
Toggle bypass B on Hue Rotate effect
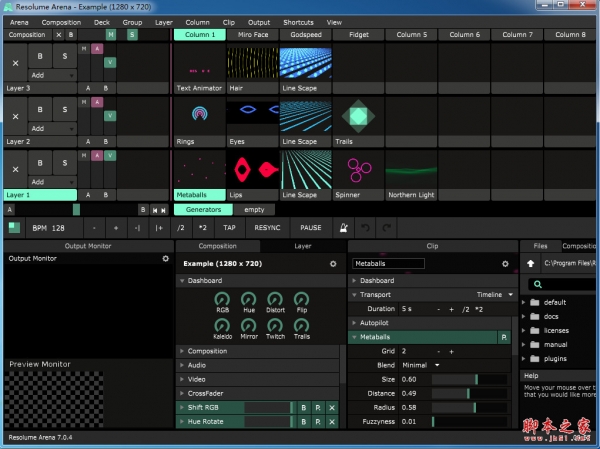pyautogui.click(x=303, y=423)
